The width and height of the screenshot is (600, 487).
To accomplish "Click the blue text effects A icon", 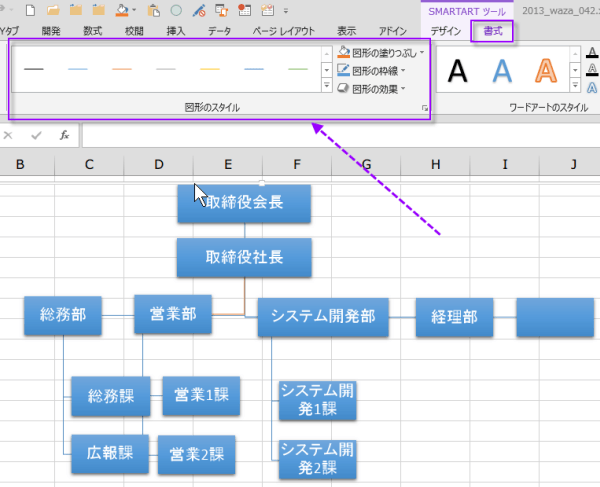I will click(592, 88).
